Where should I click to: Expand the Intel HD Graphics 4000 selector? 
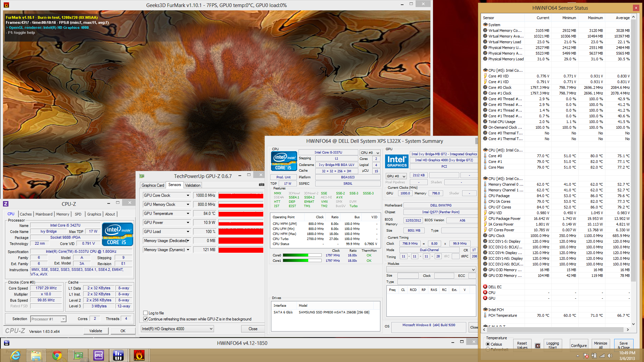[x=211, y=329]
